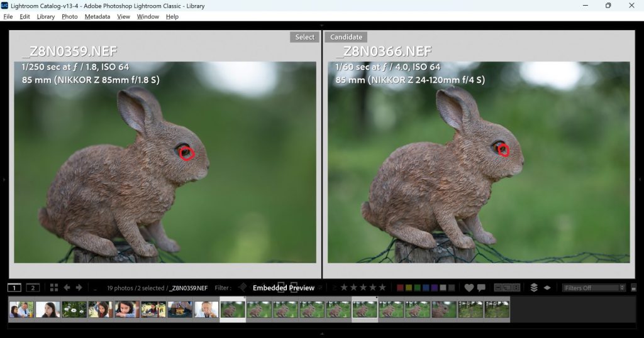This screenshot has height=338, width=644.
Task: Filter by yellow color label
Action: (409, 288)
